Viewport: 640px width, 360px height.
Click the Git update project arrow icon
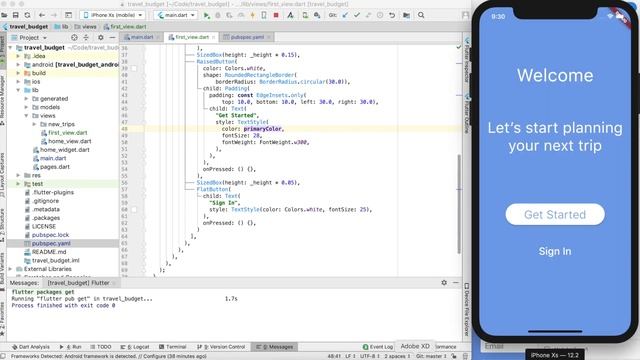345,15
